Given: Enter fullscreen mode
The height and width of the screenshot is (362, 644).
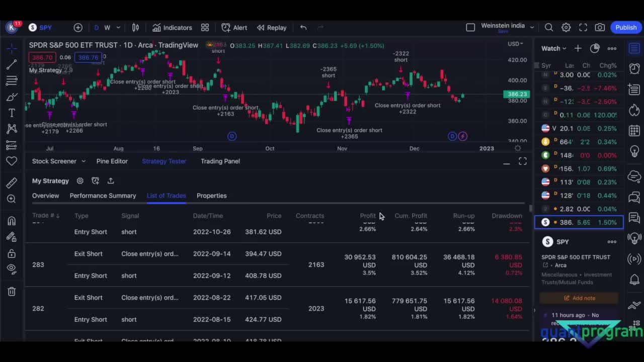Looking at the screenshot, I should tap(583, 28).
